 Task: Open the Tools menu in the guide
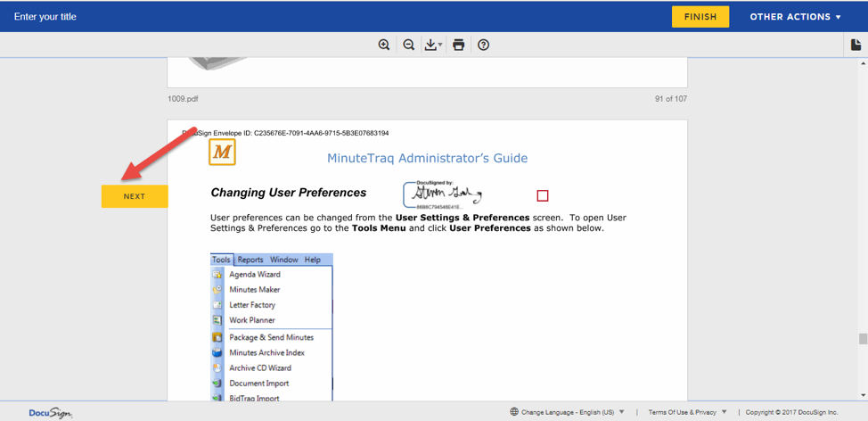(221, 260)
